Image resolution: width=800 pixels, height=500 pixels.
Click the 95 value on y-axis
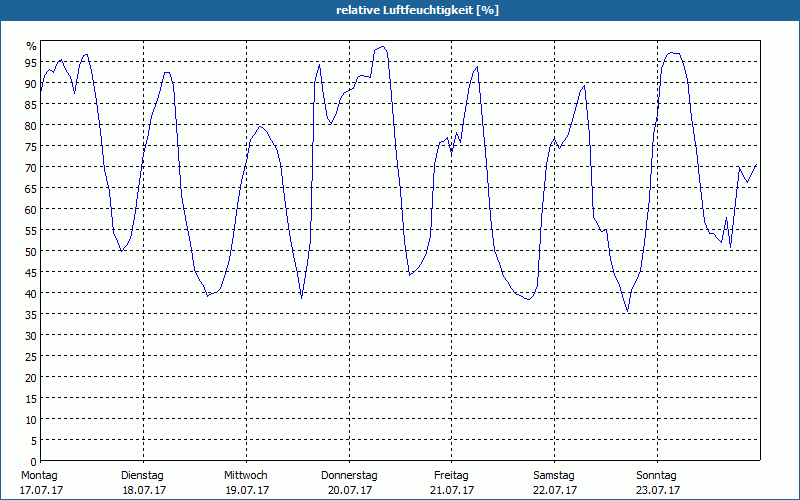click(31, 63)
